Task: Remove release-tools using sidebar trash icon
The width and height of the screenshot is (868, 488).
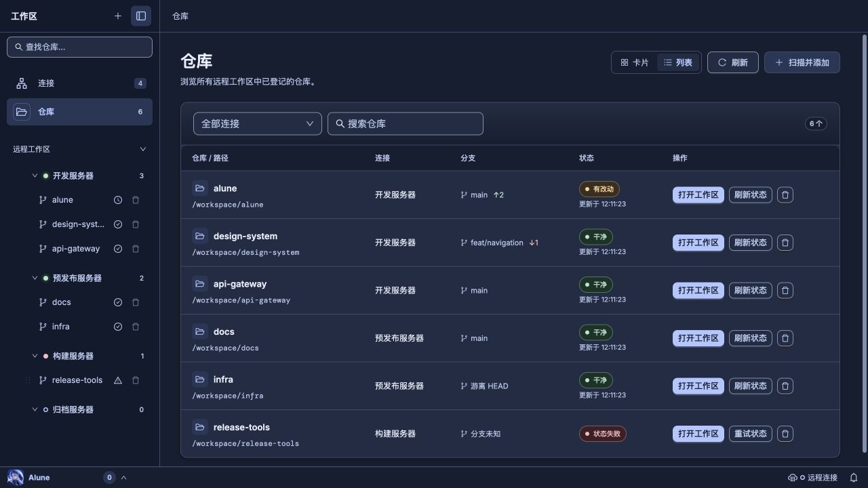Action: pos(136,380)
